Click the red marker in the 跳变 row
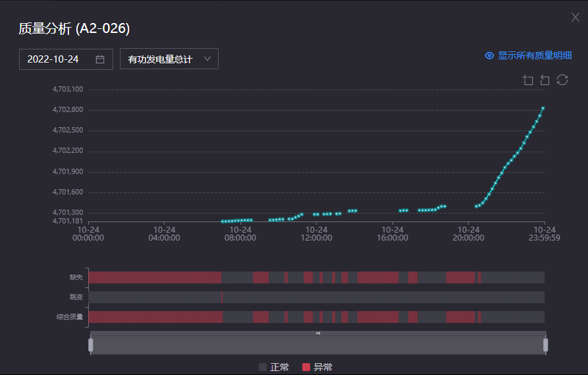588x375 pixels. (222, 297)
